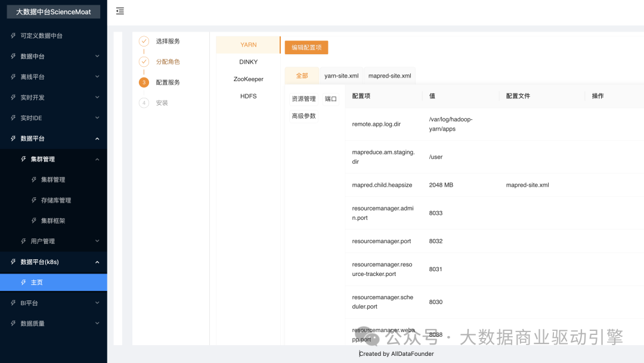Click the sidebar collapse icon in header
Image resolution: width=644 pixels, height=363 pixels.
click(120, 11)
